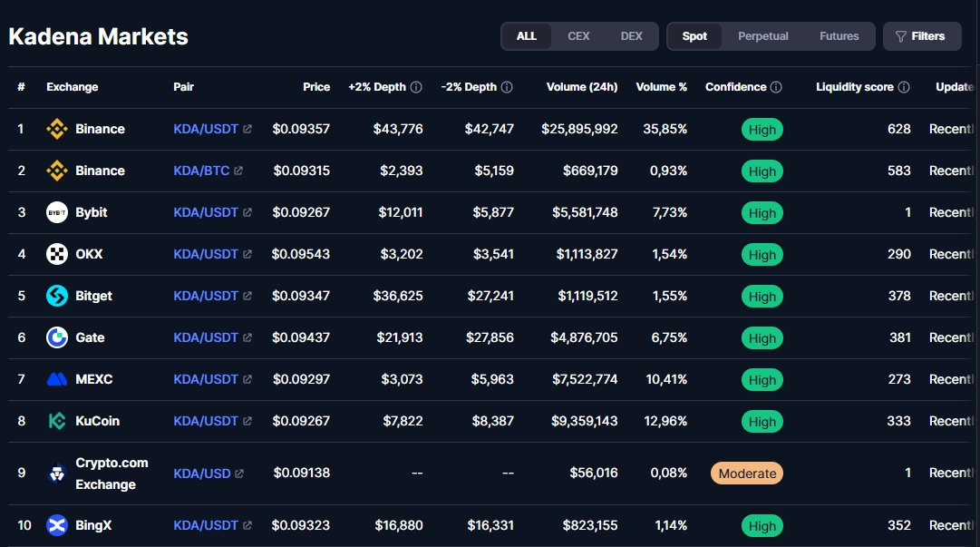Viewport: 980px width, 547px height.
Task: Sort by the Pair column header
Action: click(183, 87)
